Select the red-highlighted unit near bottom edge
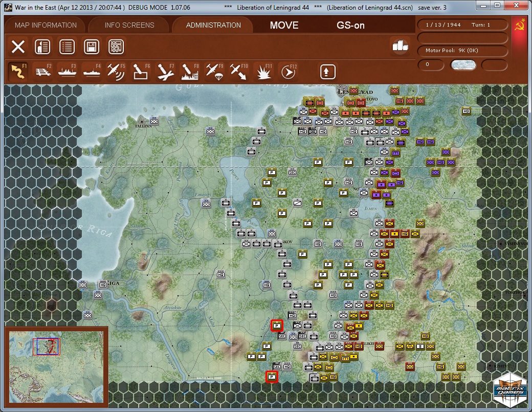The height and width of the screenshot is (412, 532). 272,377
